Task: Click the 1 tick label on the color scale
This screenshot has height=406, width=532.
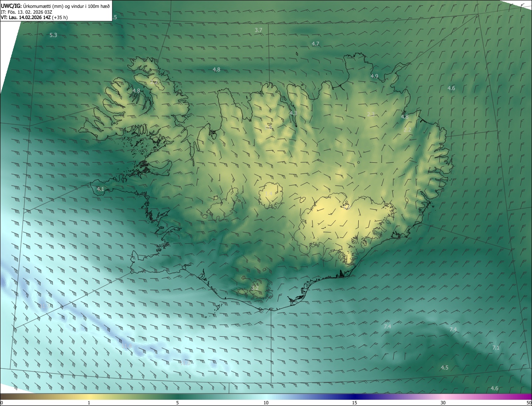Action: 89,403
